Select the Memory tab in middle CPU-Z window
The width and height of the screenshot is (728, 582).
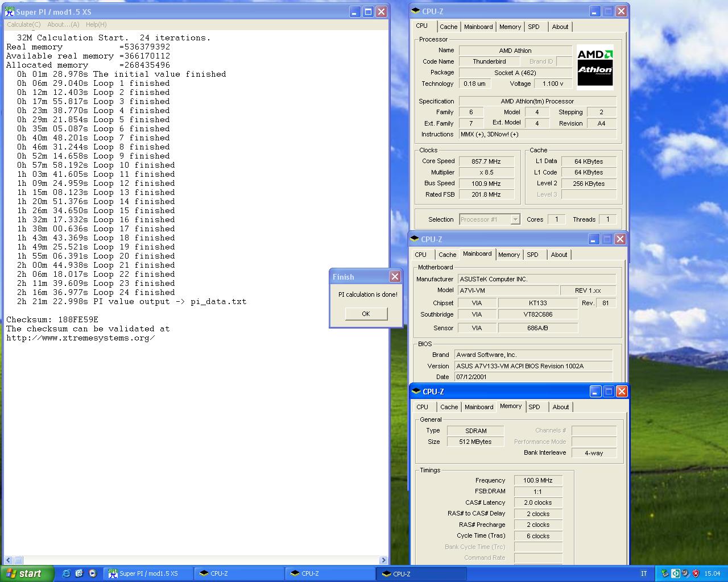(x=509, y=255)
